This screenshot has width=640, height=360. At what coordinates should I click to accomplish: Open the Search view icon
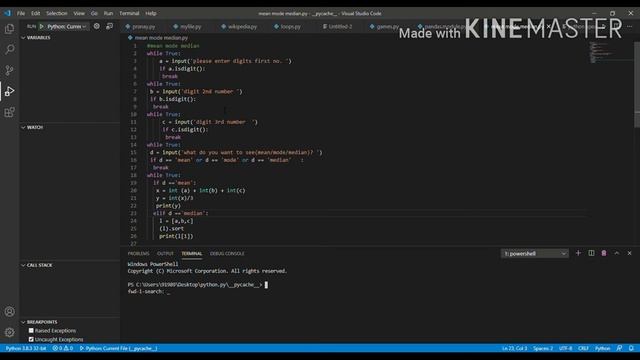click(9, 49)
